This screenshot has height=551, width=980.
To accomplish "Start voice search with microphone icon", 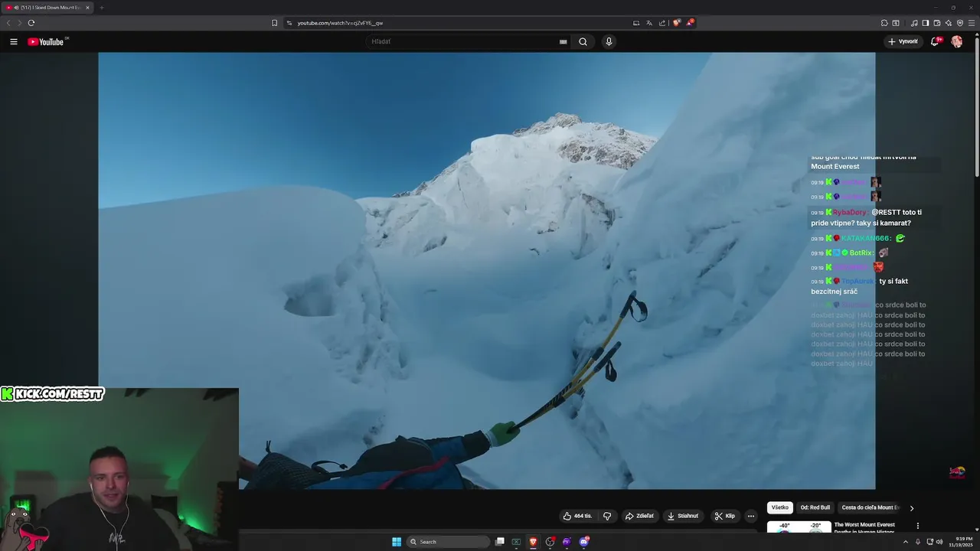I will point(609,42).
